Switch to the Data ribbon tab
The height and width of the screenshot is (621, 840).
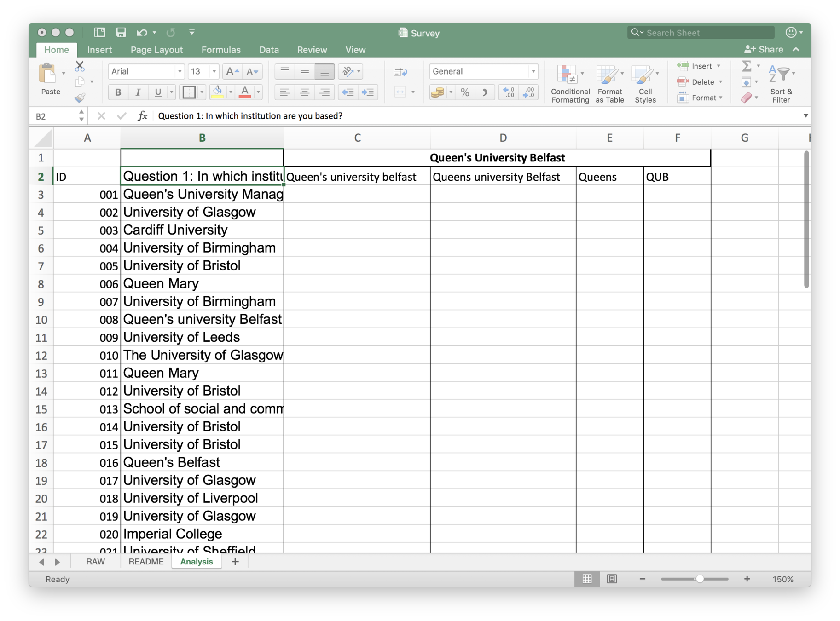pyautogui.click(x=269, y=50)
